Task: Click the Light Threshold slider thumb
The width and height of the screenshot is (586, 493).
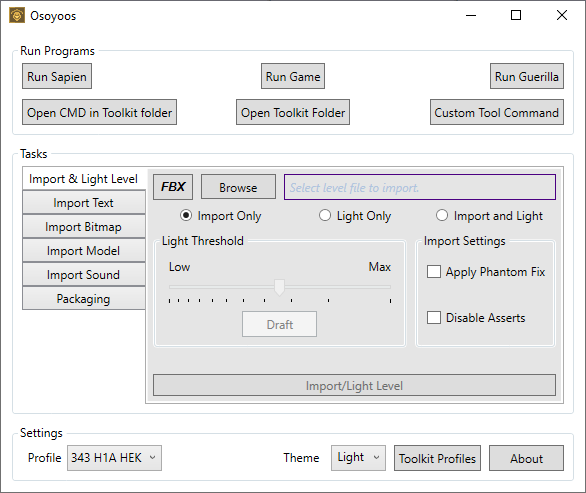Action: coord(280,287)
